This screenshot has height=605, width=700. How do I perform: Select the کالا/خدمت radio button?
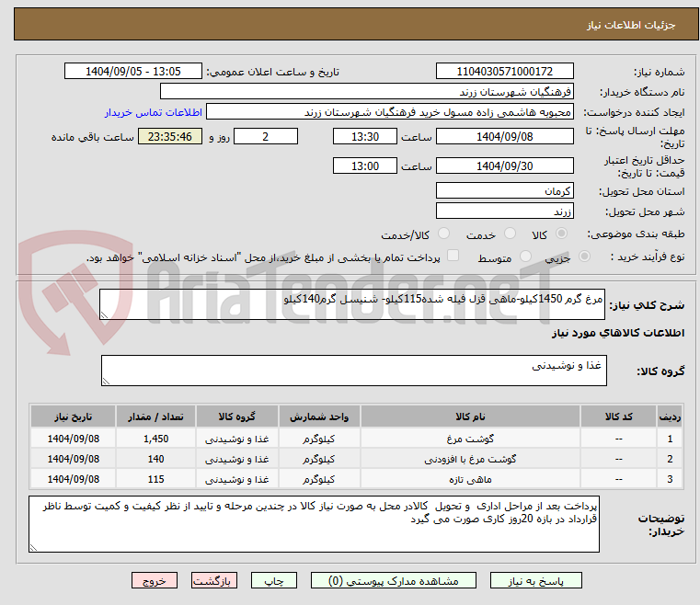[443, 234]
